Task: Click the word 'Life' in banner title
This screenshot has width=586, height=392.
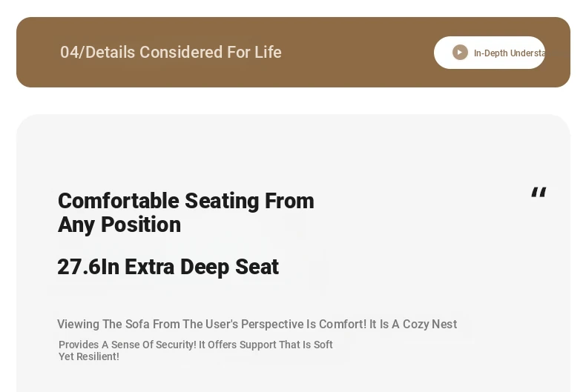Action: (x=268, y=53)
